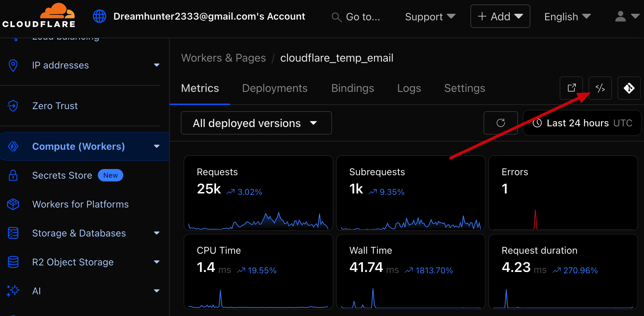Open the All deployed versions dropdown
Image resolution: width=644 pixels, height=316 pixels.
coord(256,123)
